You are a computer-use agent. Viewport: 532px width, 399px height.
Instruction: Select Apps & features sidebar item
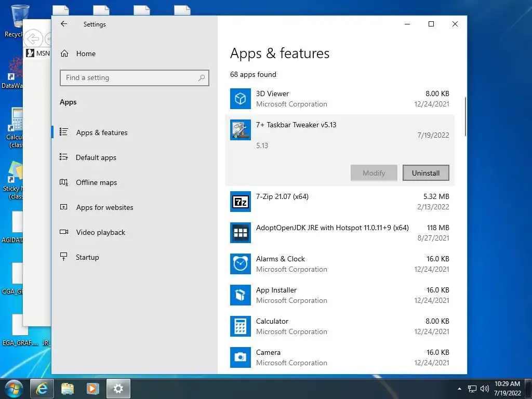pos(102,132)
